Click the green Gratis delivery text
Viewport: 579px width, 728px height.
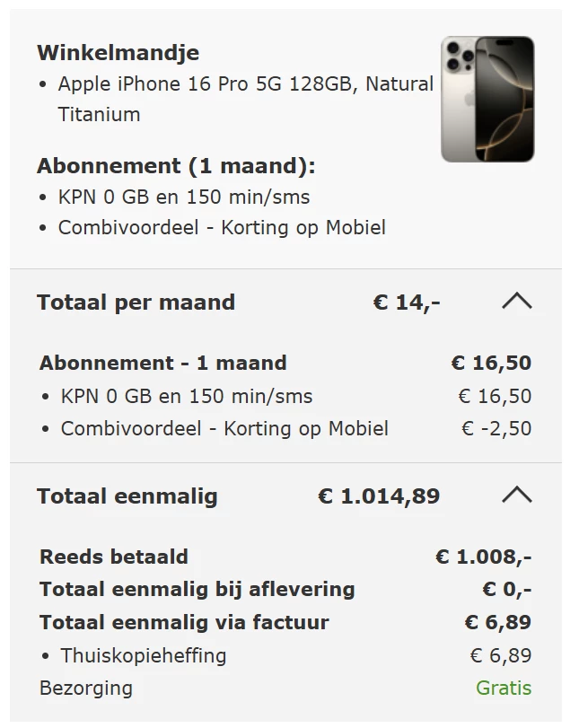coord(504,689)
